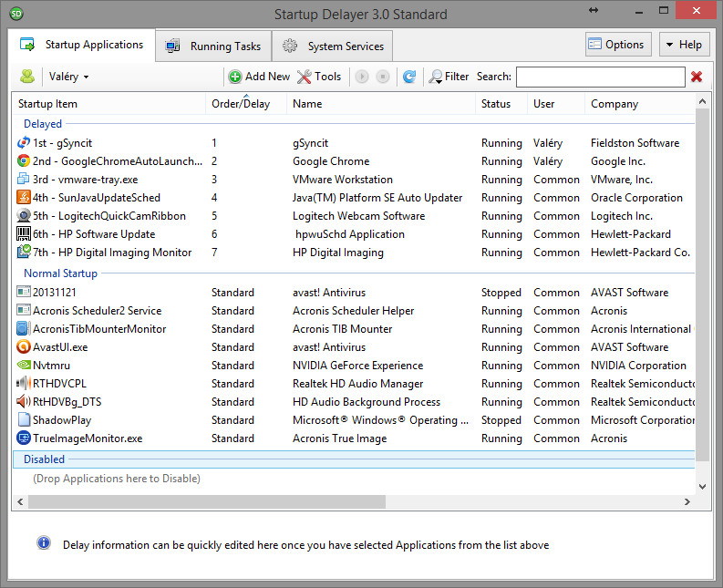The width and height of the screenshot is (723, 588).
Task: Click the vertical scrollbar thumb
Action: pos(702,285)
